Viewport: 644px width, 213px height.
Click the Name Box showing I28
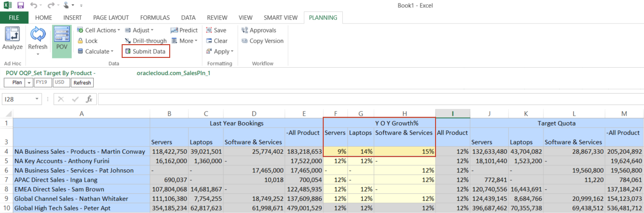click(18, 99)
